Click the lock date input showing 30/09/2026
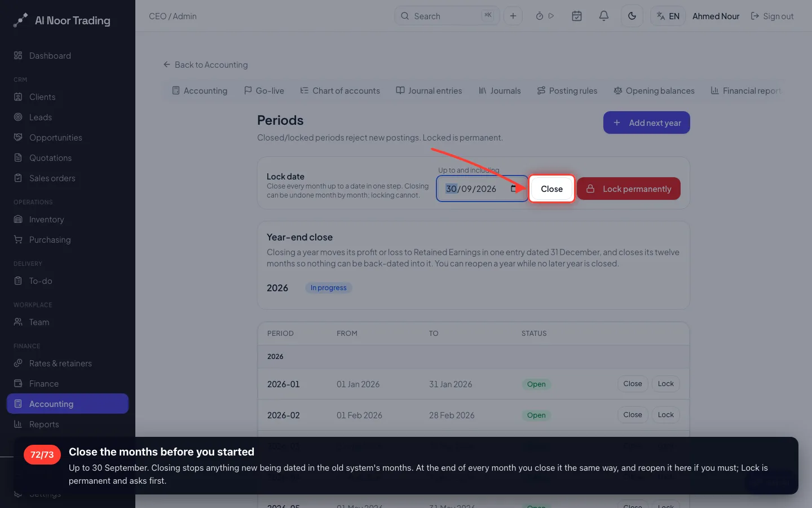This screenshot has width=812, height=508. click(482, 189)
